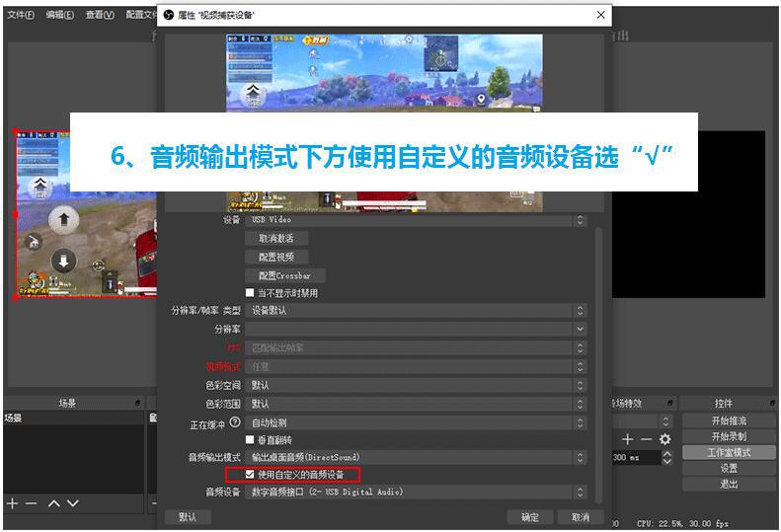Screen dimensions: 781x532
Task: Click the 音频设备 label text
Action: coord(222,493)
